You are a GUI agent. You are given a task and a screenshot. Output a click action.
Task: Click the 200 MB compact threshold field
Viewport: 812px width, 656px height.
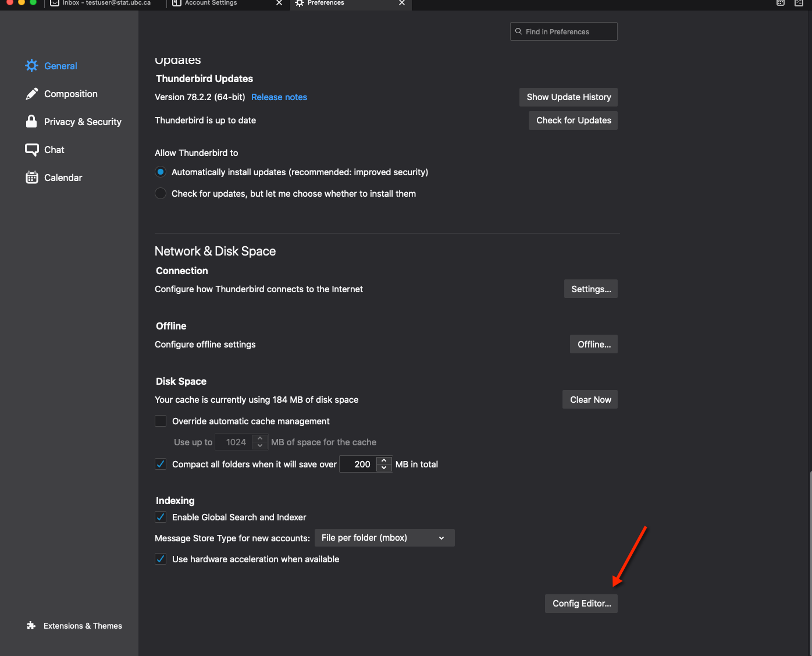[x=358, y=464]
